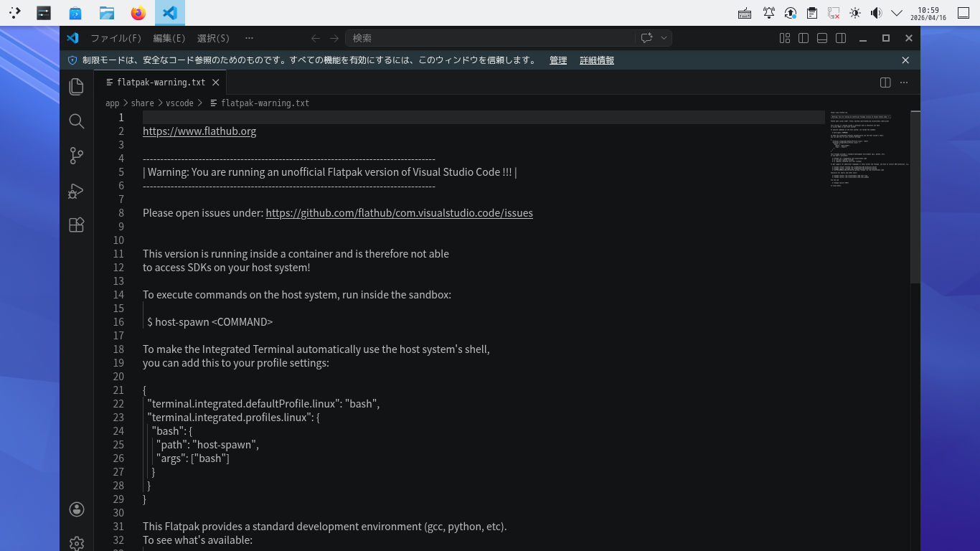The height and width of the screenshot is (551, 980).
Task: Click the Visual Studio Code taskbar button
Action: 170,13
